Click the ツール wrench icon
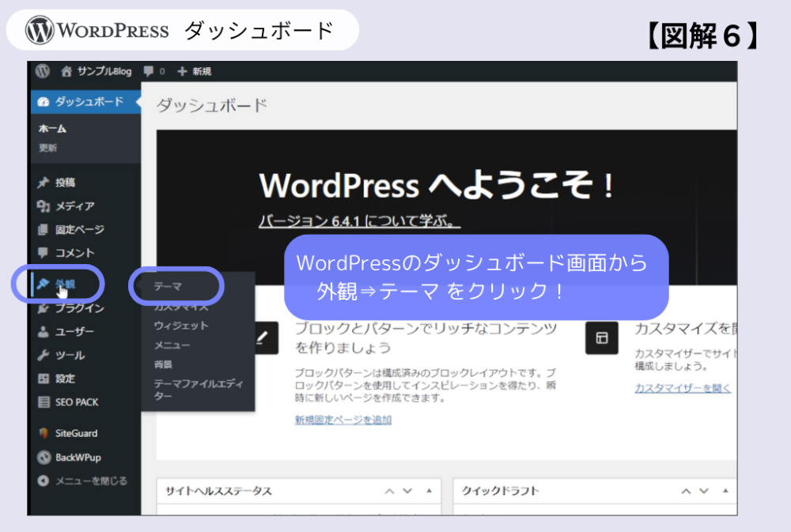The width and height of the screenshot is (791, 532). point(44,355)
